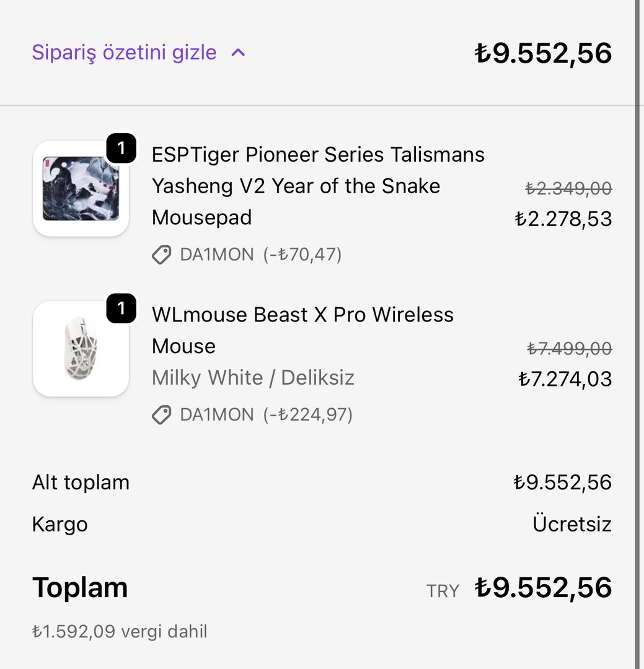This screenshot has height=669, width=644.
Task: Click the discount tag icon under WLmouse item
Action: (162, 415)
